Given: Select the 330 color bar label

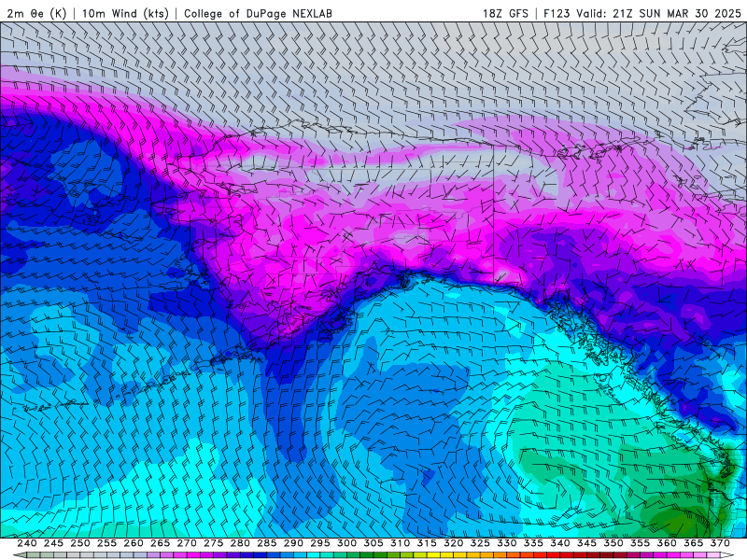Looking at the screenshot, I should [507, 543].
